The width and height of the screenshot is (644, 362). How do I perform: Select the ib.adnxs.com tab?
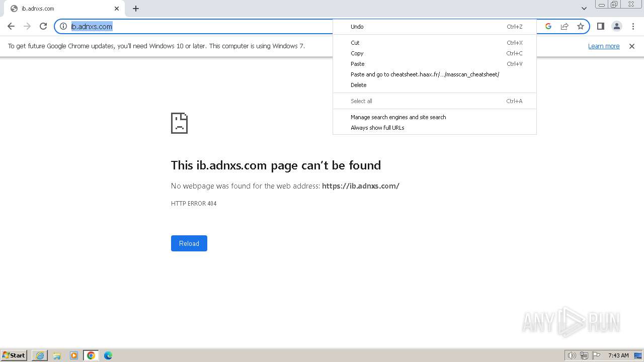tap(65, 9)
